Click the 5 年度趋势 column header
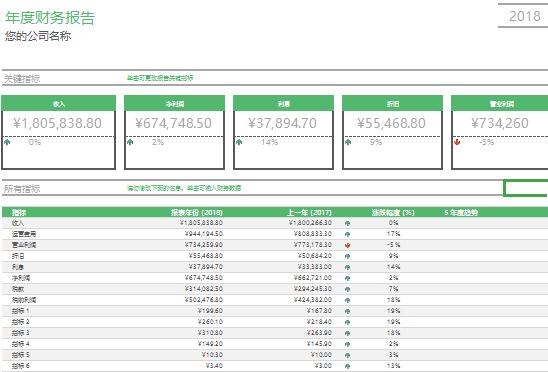548x372 pixels. point(461,213)
